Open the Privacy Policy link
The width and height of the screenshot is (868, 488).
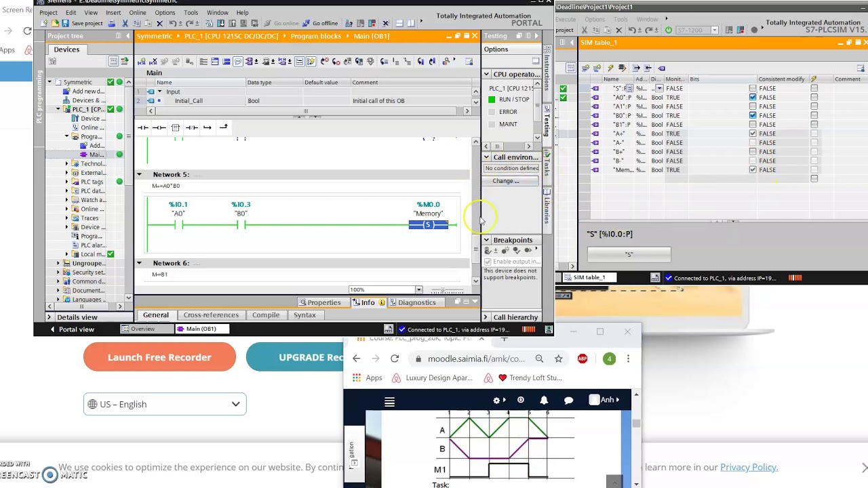(749, 467)
